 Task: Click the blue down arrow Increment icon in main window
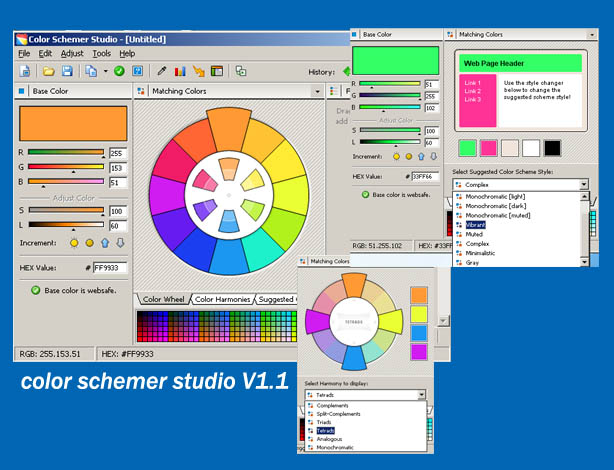coord(120,243)
